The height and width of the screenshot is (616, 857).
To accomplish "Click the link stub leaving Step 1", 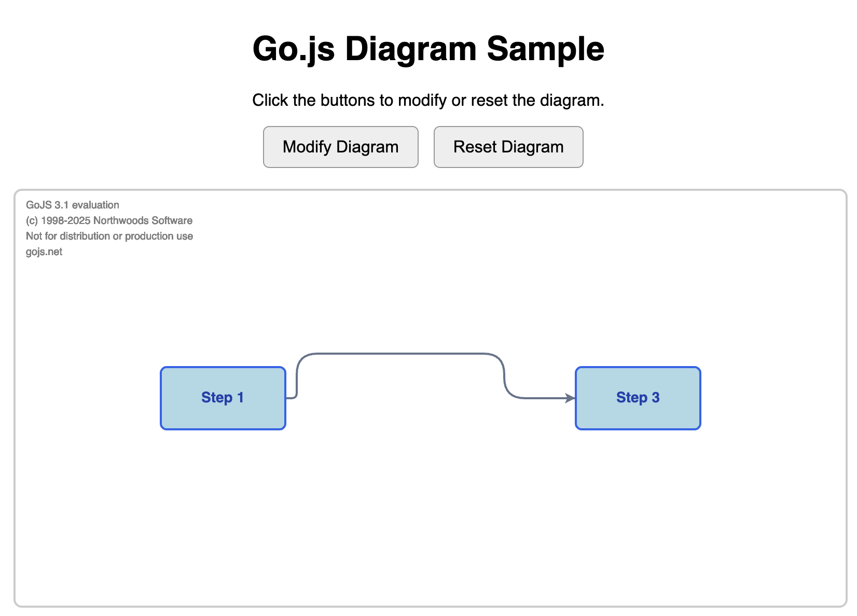I will click(292, 398).
